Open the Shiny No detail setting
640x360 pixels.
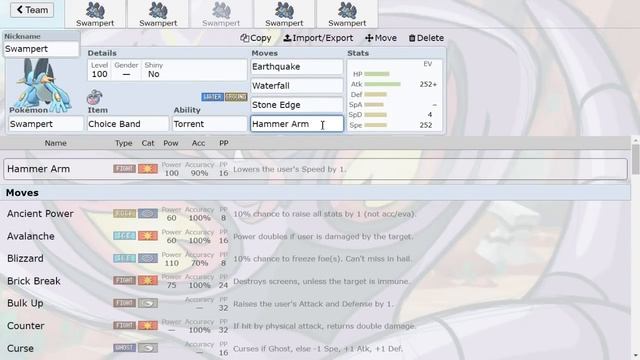click(x=153, y=70)
